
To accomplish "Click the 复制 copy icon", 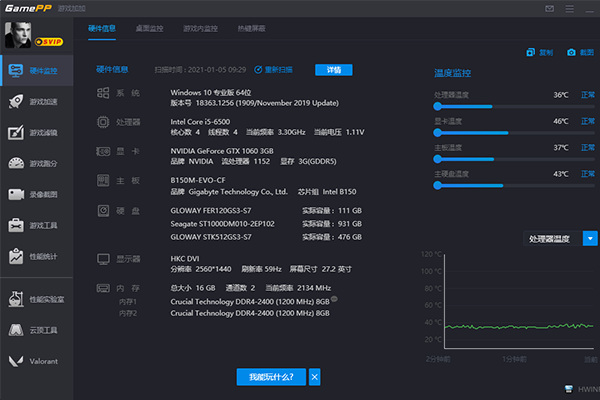I will 530,52.
